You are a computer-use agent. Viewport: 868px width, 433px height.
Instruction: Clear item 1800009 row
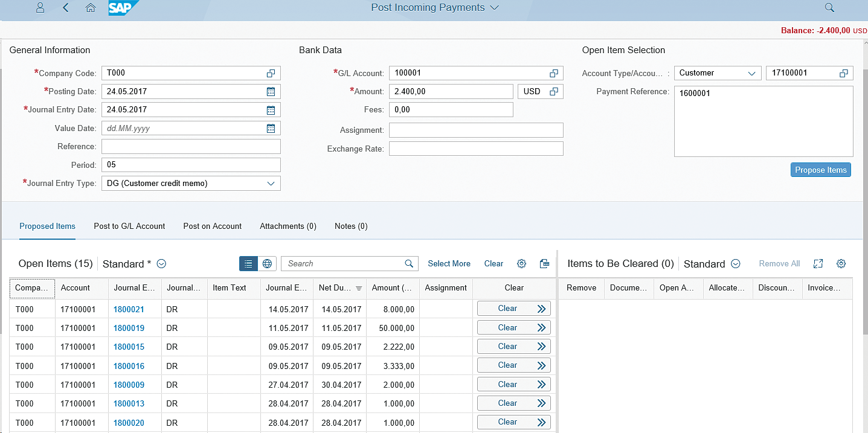click(514, 384)
